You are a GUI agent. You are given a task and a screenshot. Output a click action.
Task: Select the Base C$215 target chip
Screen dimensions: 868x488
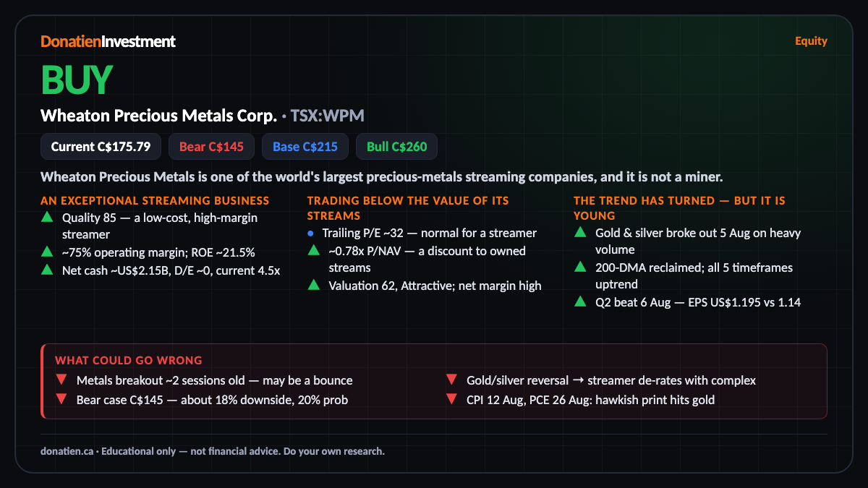click(305, 147)
